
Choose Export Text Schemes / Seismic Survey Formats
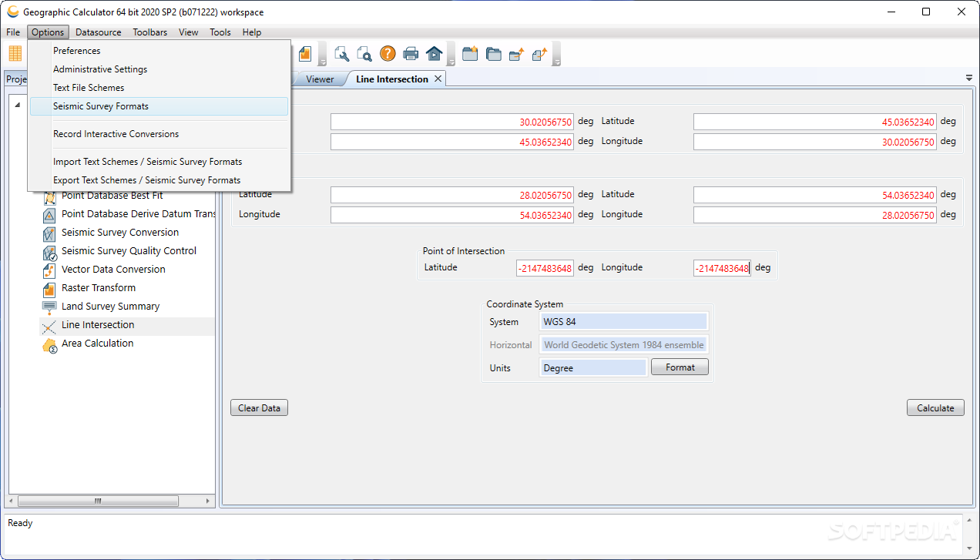point(159,180)
